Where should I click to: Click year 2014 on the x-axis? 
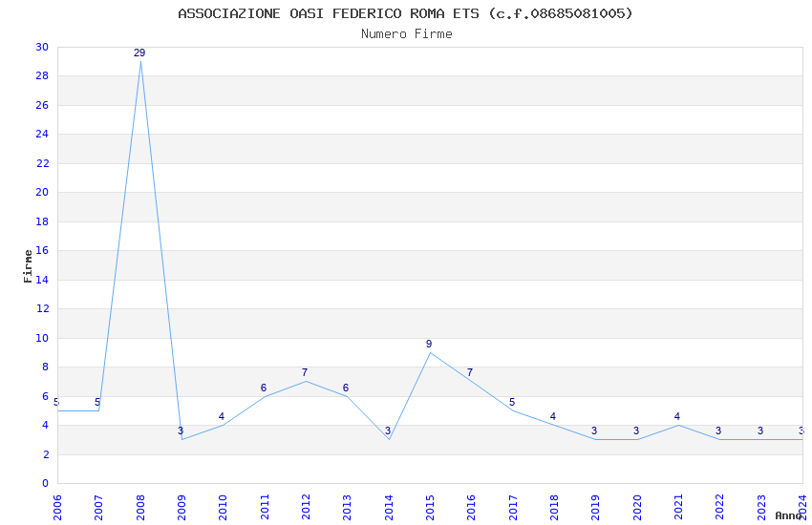click(x=389, y=508)
